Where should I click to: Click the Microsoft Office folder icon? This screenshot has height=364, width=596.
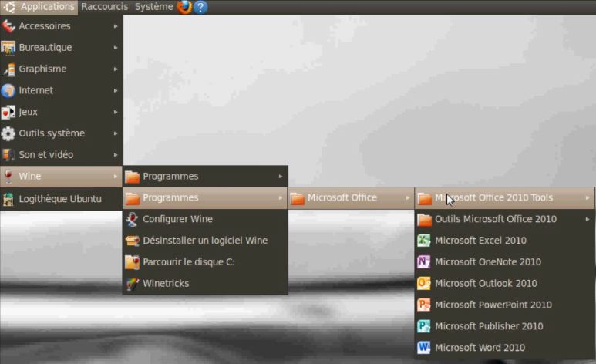coord(298,198)
